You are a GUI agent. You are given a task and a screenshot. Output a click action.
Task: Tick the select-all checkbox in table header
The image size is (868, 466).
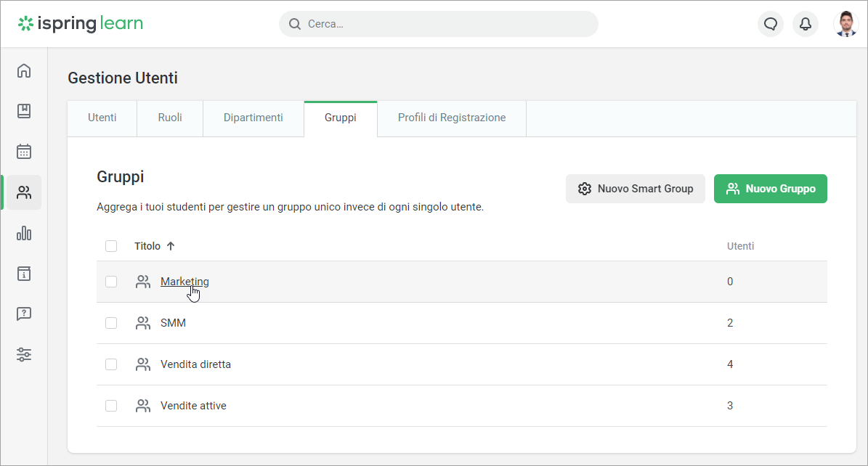click(111, 246)
